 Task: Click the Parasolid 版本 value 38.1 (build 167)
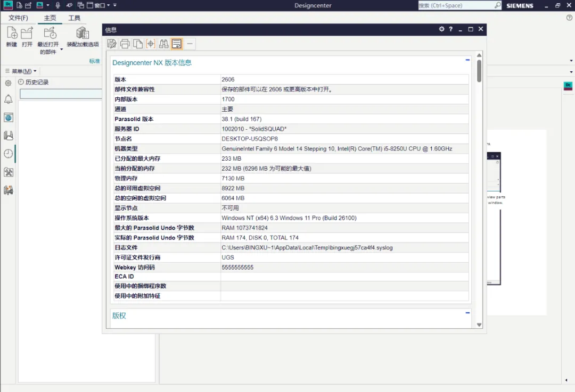pyautogui.click(x=241, y=119)
